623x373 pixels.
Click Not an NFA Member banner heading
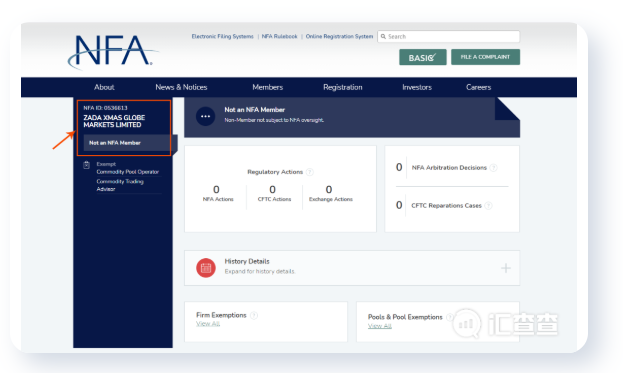pyautogui.click(x=254, y=110)
